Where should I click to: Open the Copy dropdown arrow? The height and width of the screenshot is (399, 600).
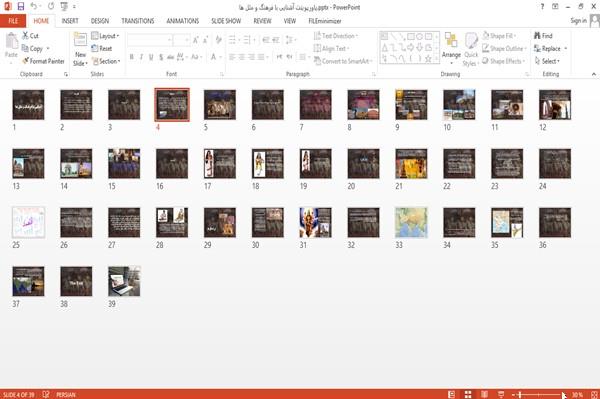[48, 48]
